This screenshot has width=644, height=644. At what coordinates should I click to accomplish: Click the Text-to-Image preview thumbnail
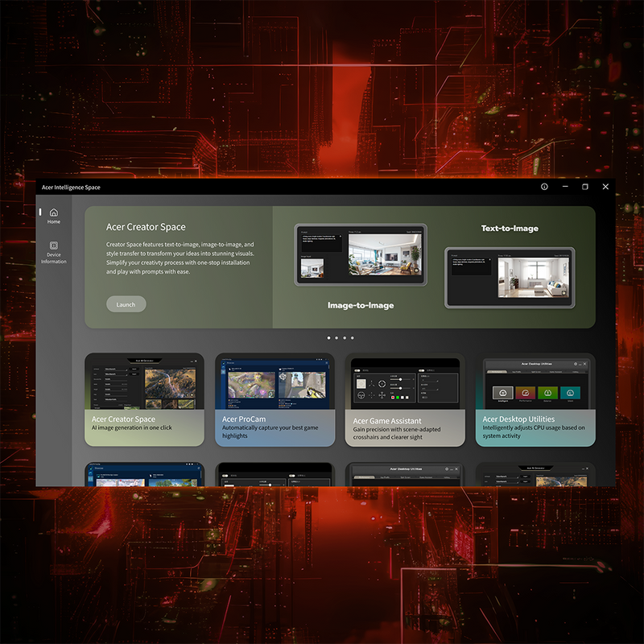(510, 278)
